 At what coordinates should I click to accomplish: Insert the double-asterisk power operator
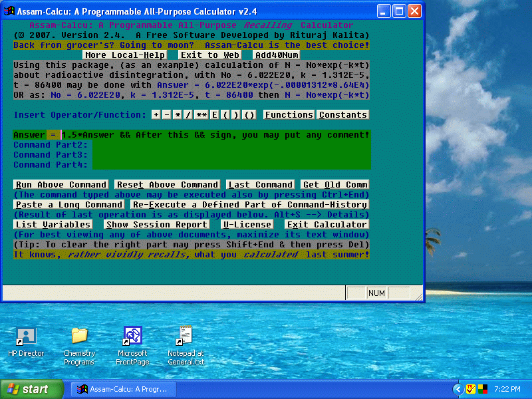click(x=201, y=115)
